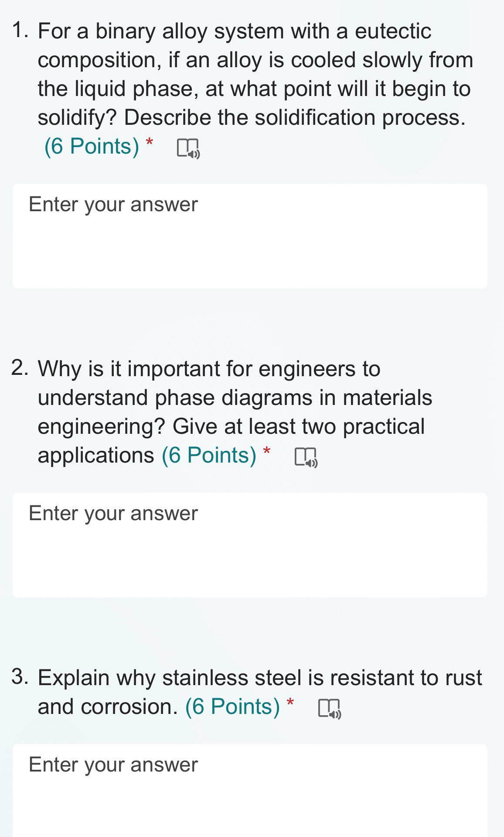Open Immersive Reader for the phase diagrams question
Viewport: 504px width, 837px height.
pos(306,457)
